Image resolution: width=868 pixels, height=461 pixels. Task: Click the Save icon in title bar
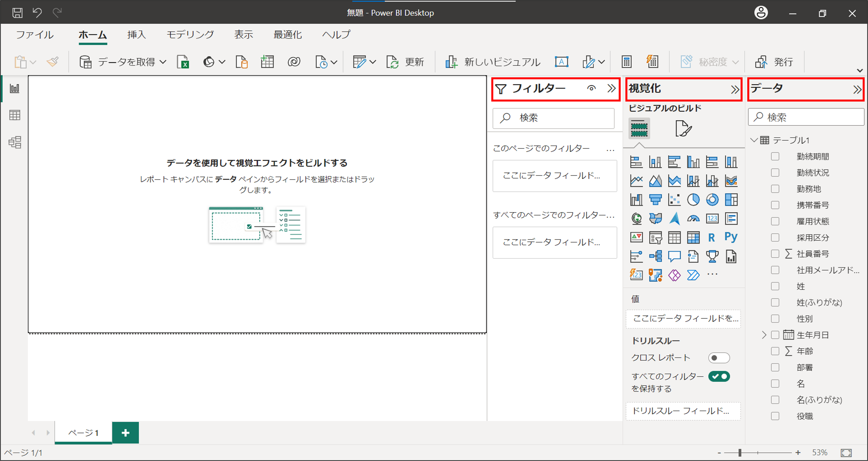(17, 13)
